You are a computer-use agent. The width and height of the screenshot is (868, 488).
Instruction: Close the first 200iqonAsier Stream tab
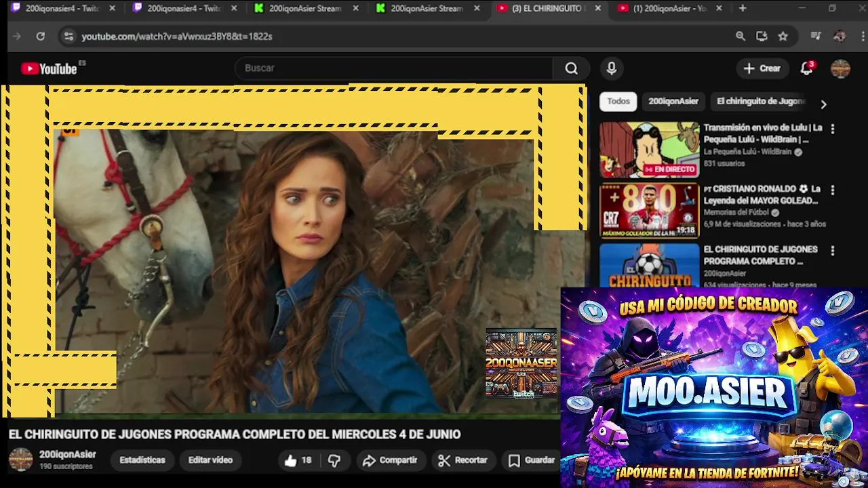tap(355, 8)
